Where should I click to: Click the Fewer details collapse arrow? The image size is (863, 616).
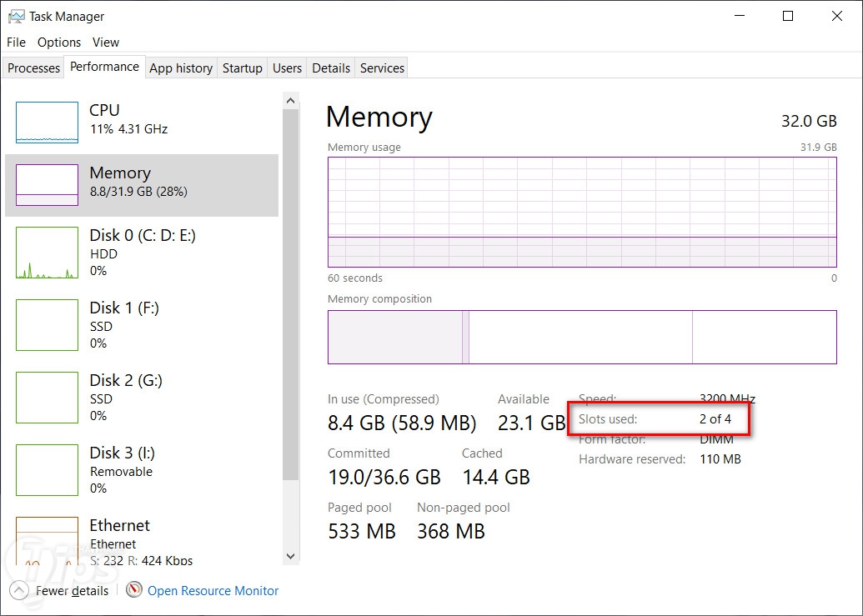click(x=20, y=590)
